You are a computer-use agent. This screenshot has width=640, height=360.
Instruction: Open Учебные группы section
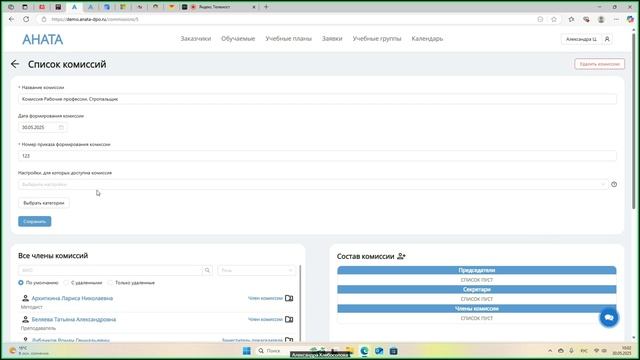377,38
